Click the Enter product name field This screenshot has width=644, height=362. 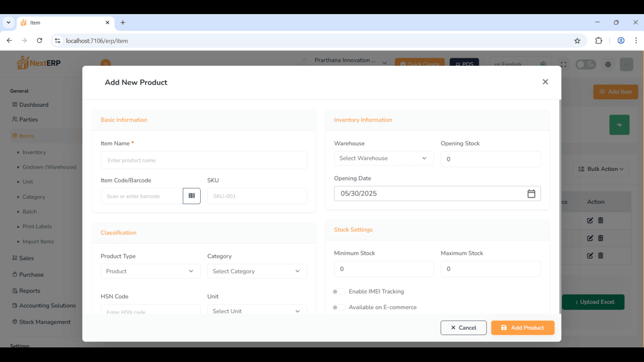click(204, 160)
